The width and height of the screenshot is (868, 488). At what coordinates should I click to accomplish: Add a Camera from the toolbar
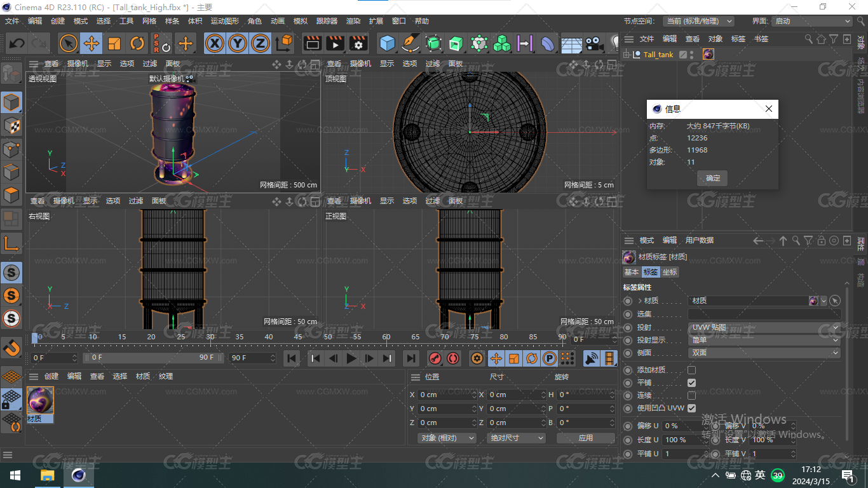coord(593,43)
